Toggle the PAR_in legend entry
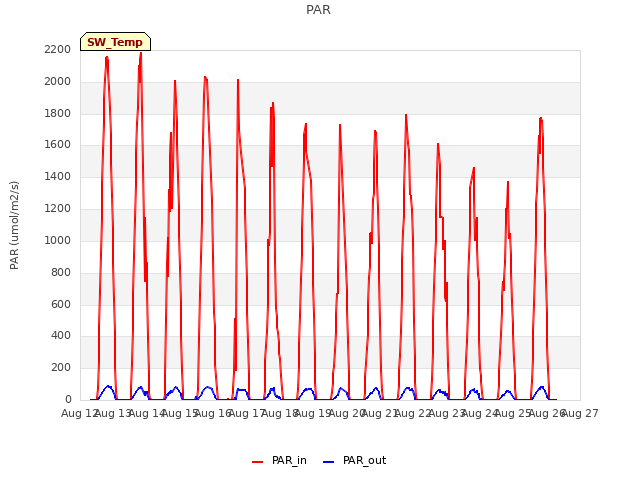This screenshot has width=640, height=480. (x=280, y=460)
